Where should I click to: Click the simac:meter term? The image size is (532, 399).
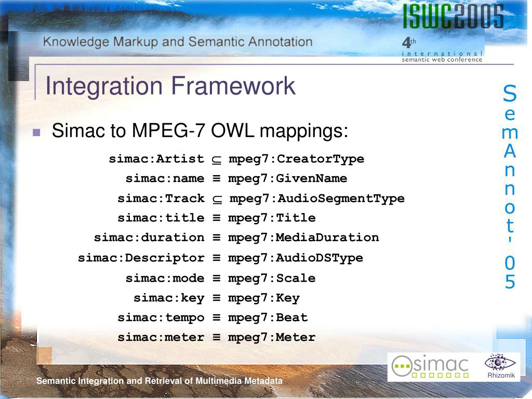(161, 338)
